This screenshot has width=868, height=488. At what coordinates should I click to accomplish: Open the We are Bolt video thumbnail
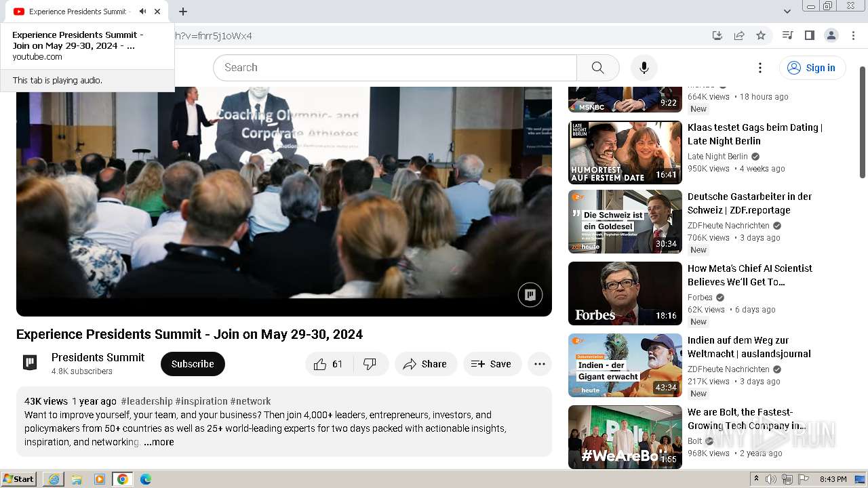[x=625, y=437]
